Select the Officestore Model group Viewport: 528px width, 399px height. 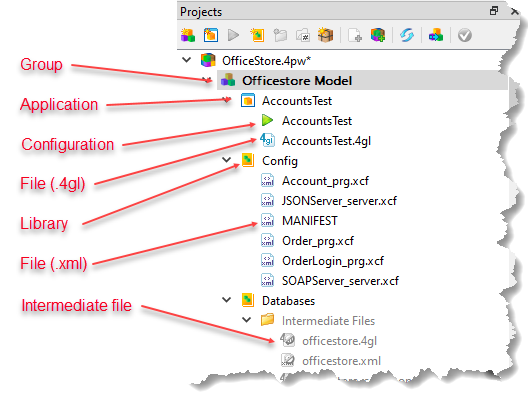pos(362,80)
